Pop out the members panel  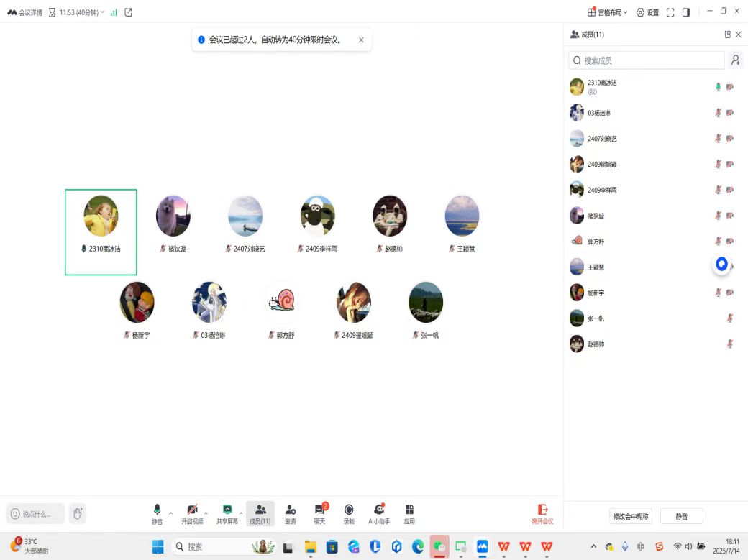727,35
